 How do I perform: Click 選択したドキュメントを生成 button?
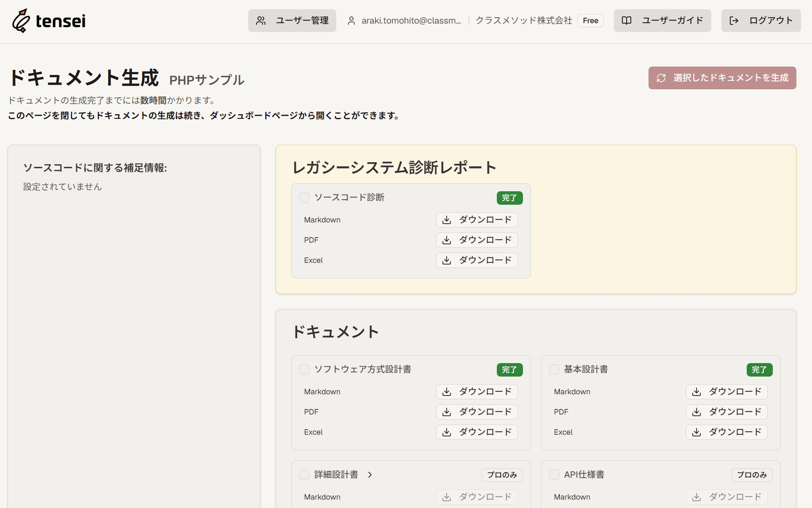coord(722,78)
